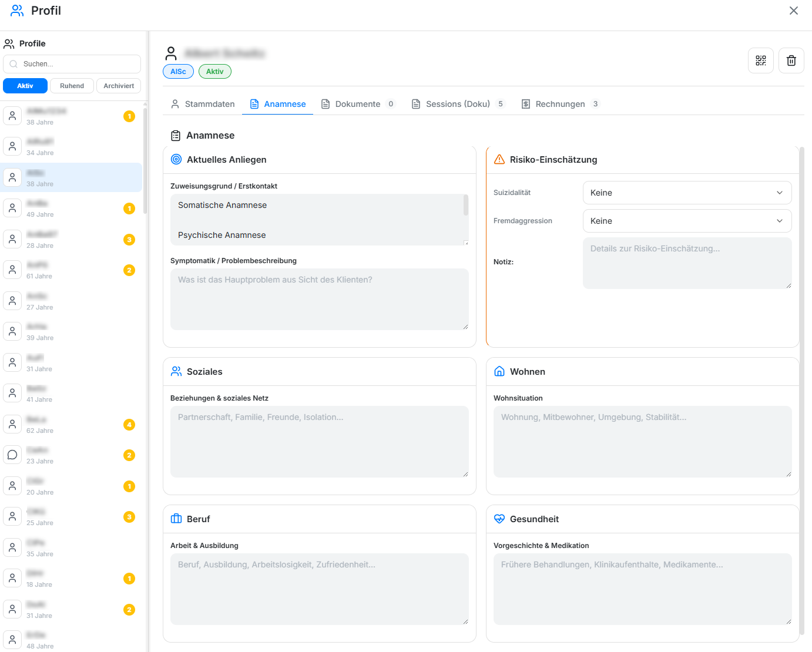Click the Zuweisungsgrund text box scrollbar
The image size is (812, 652).
click(x=466, y=206)
